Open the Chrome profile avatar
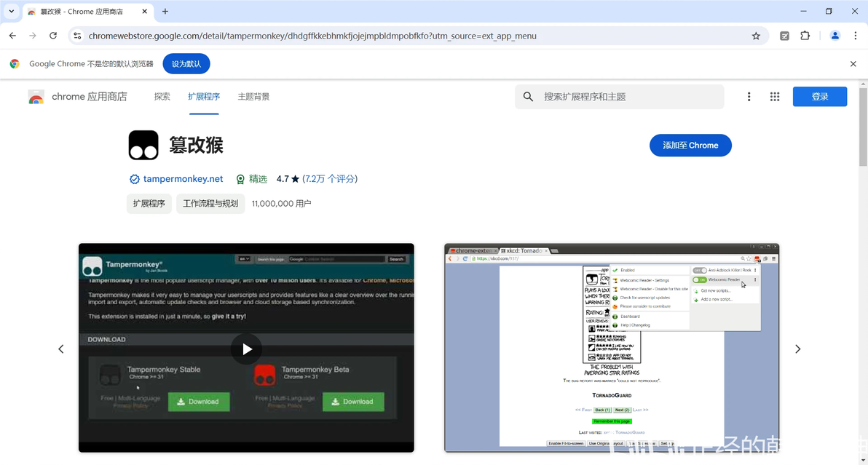This screenshot has height=465, width=868. (835, 36)
